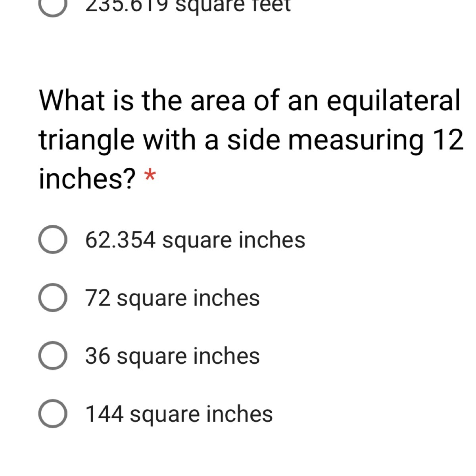The height and width of the screenshot is (476, 476).
Task: Click the word 'inches?' ending the question
Action: pos(88,178)
